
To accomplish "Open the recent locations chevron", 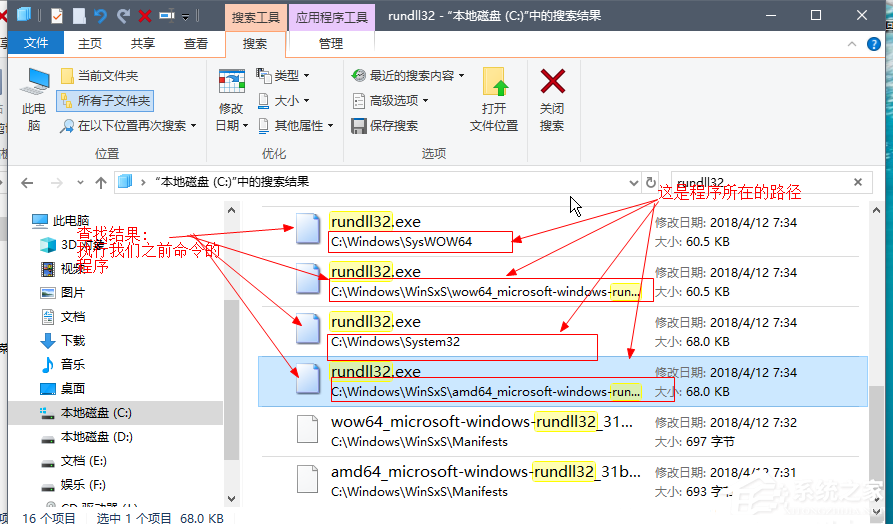I will 80,182.
